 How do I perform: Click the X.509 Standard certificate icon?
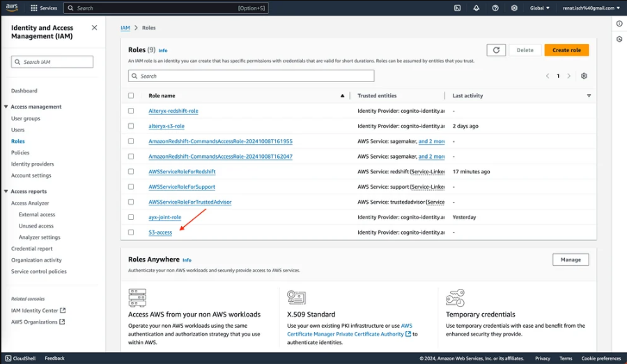click(x=296, y=298)
